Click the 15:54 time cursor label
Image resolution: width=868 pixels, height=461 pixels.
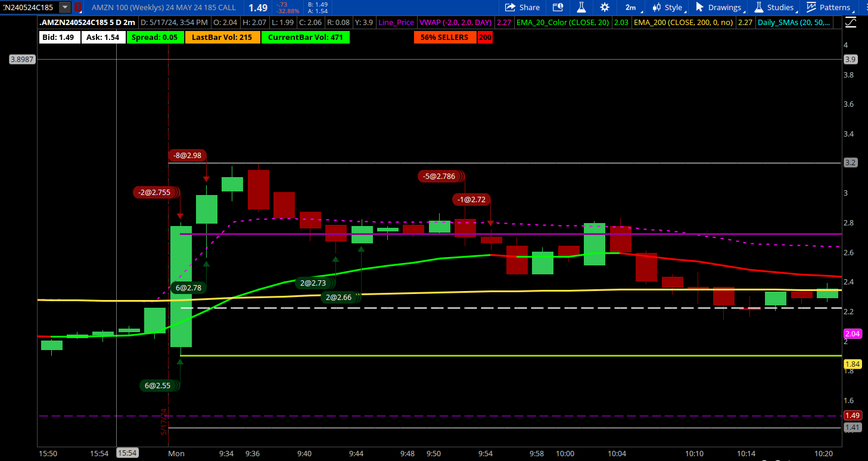[x=127, y=453]
